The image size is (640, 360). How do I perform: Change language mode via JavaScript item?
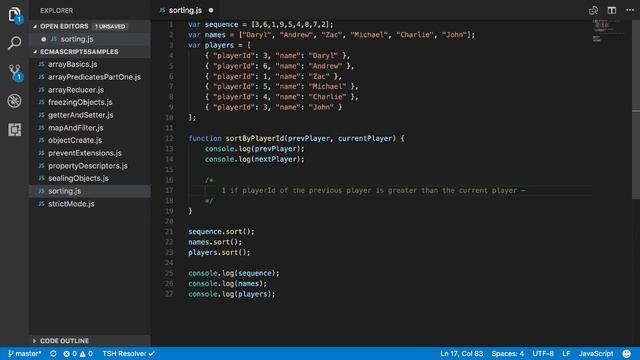[596, 353]
